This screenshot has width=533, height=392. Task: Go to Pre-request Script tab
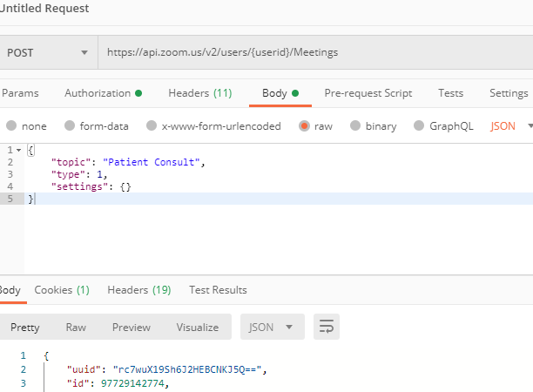tap(368, 93)
